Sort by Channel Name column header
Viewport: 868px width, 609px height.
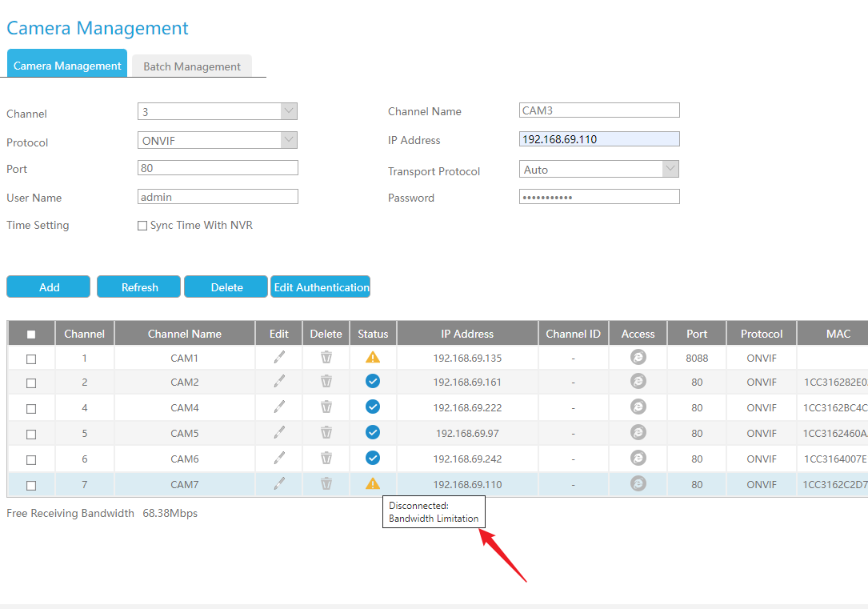[x=184, y=333]
